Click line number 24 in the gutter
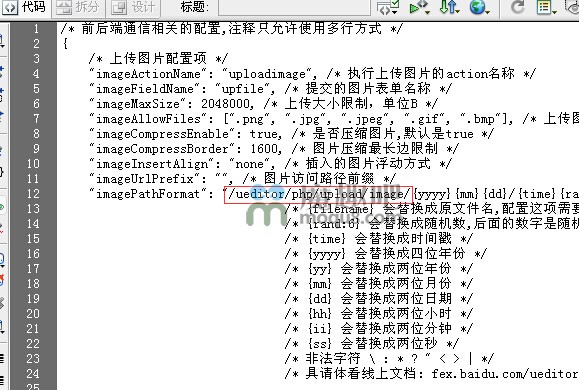Screen dimensions: 579x390 33,374
